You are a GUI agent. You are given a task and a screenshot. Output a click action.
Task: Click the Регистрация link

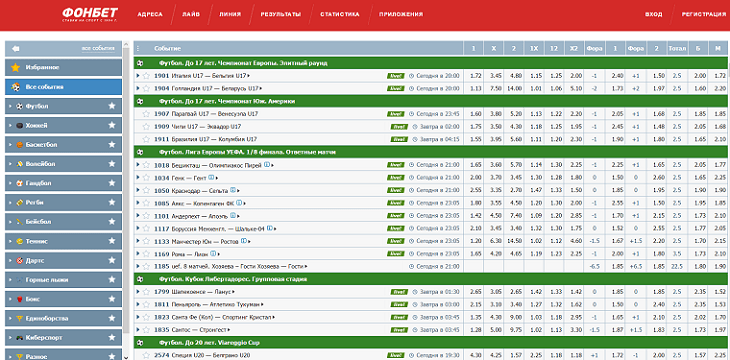click(x=704, y=14)
